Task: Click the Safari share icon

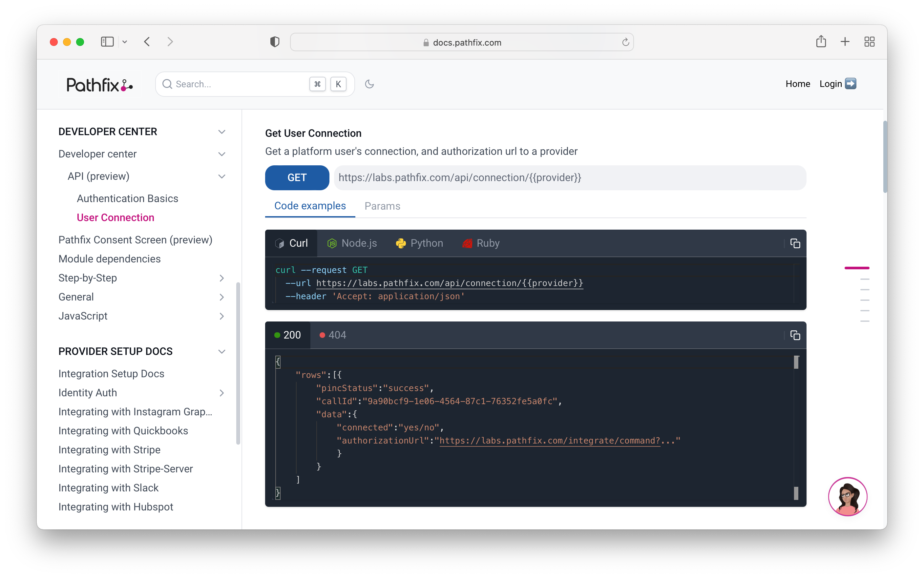Action: [821, 41]
